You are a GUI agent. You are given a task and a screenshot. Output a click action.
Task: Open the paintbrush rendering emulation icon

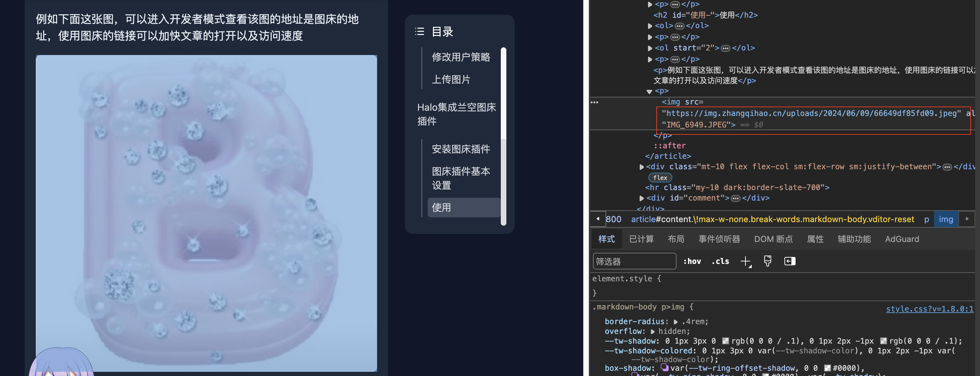767,261
